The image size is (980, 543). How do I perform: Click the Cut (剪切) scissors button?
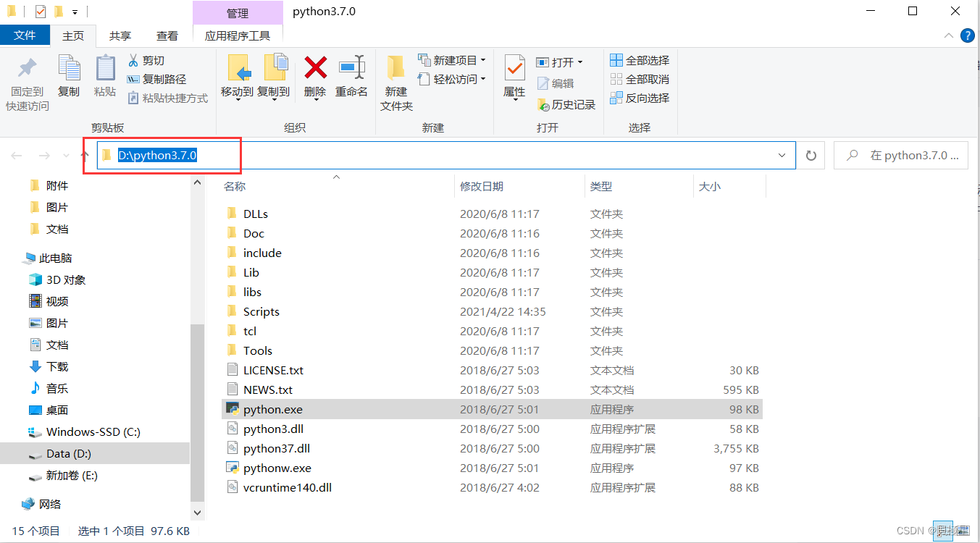[x=146, y=60]
